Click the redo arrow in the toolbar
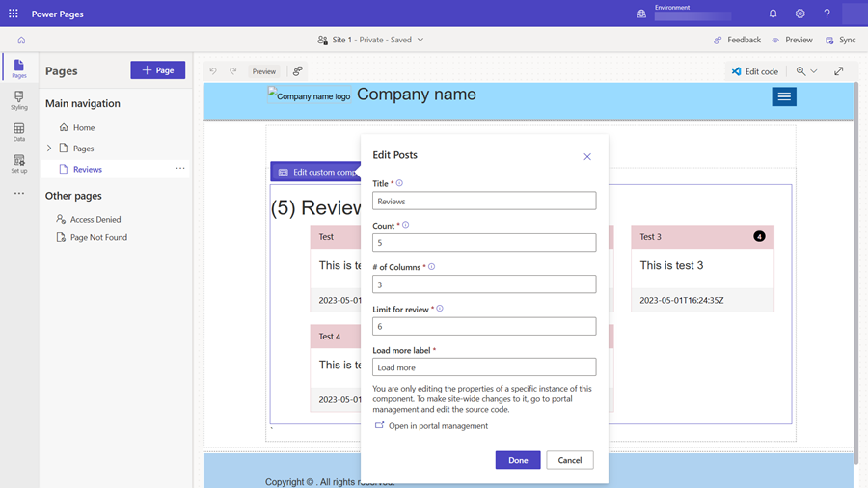 [233, 71]
